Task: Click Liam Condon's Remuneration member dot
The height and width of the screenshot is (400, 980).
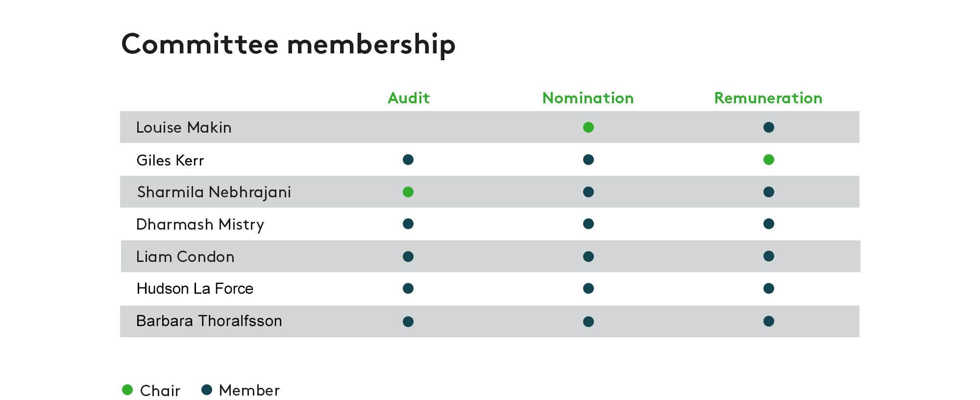Action: pos(769,256)
